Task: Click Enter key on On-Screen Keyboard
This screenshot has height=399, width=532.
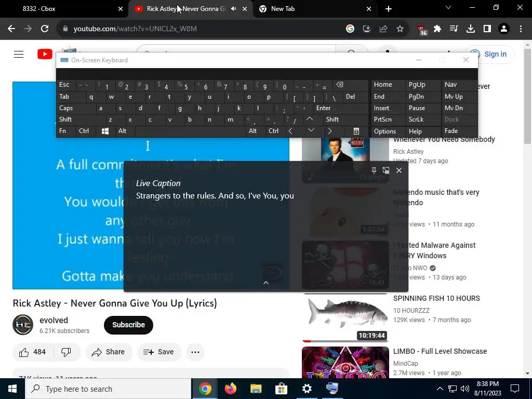Action: (341, 108)
